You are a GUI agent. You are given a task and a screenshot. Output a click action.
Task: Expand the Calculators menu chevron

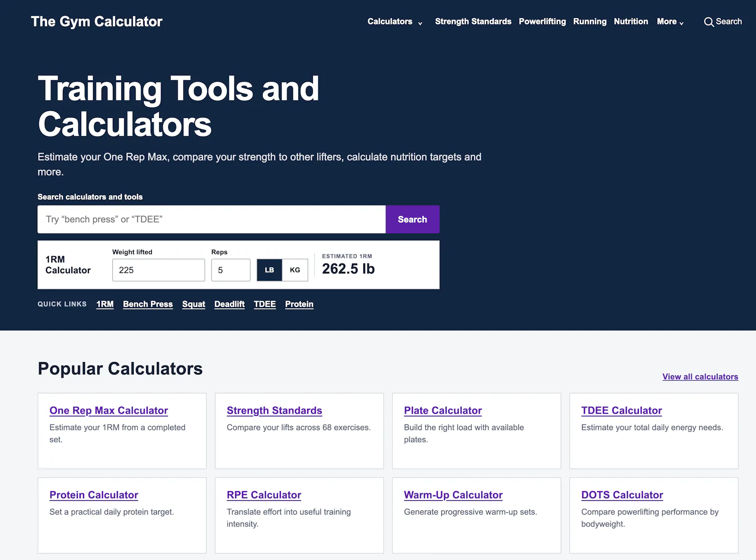[x=420, y=23]
